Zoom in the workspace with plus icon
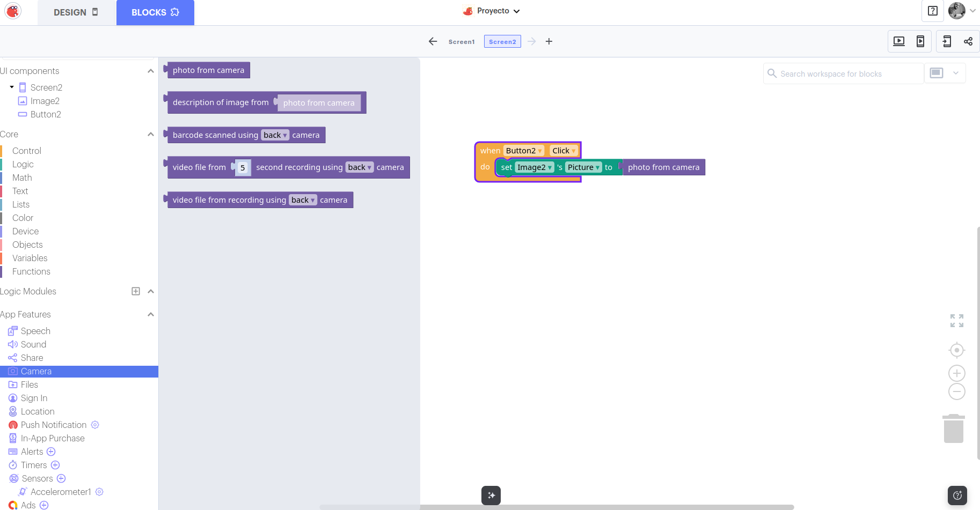Screen dimensions: 980x510 pyautogui.click(x=956, y=373)
